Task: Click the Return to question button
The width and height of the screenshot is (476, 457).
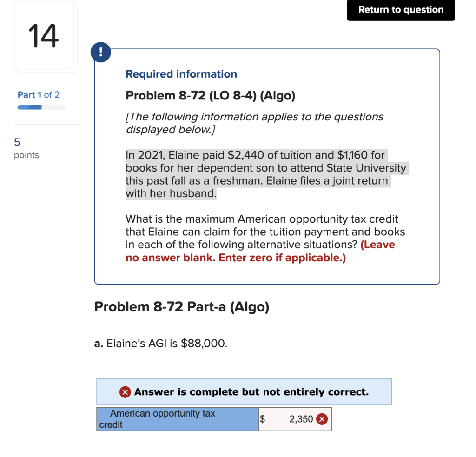Action: (400, 10)
